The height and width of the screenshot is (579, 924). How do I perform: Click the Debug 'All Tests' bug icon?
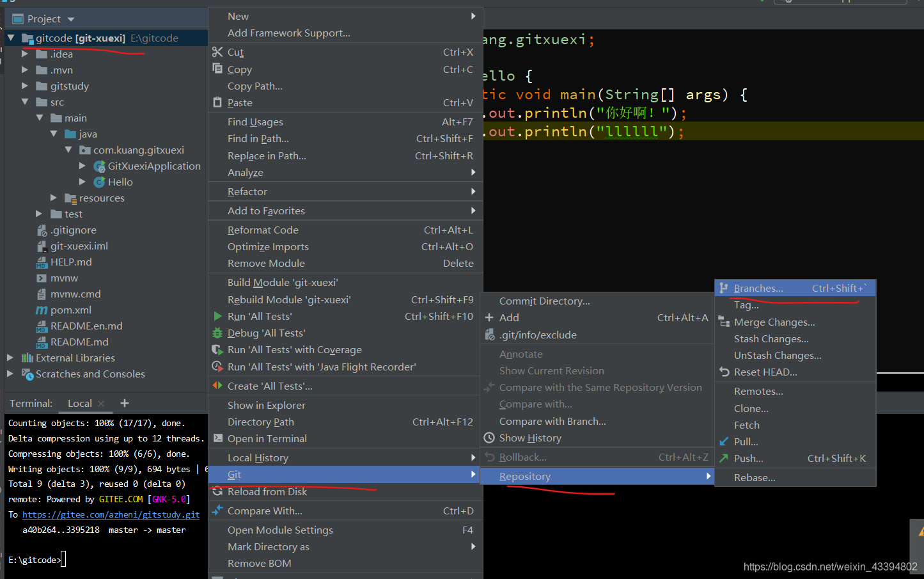pyautogui.click(x=217, y=333)
